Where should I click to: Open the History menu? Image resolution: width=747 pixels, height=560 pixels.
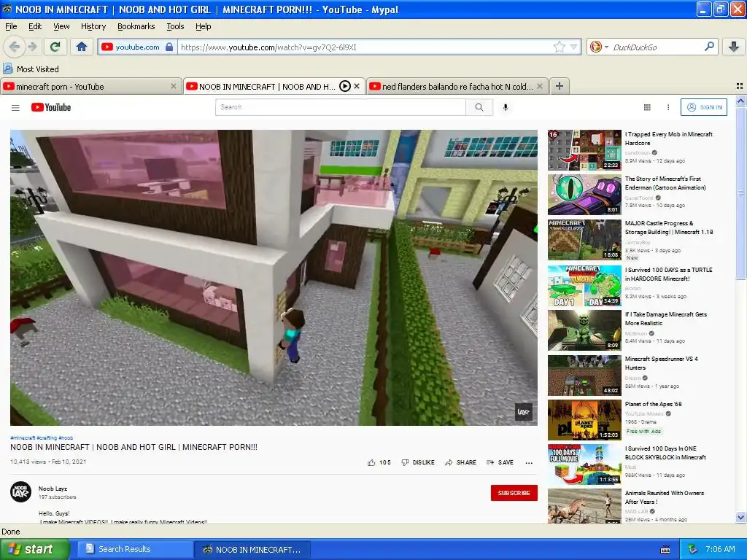[x=93, y=26]
